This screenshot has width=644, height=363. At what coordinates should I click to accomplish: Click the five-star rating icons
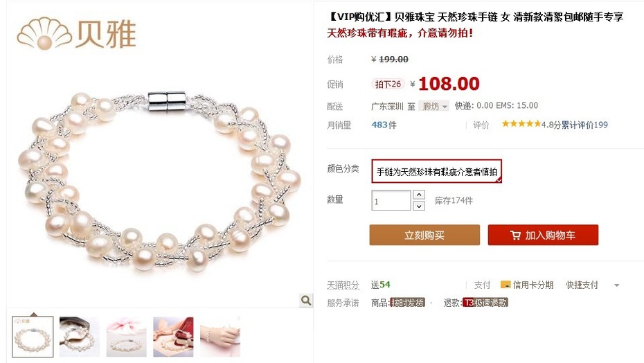point(521,124)
